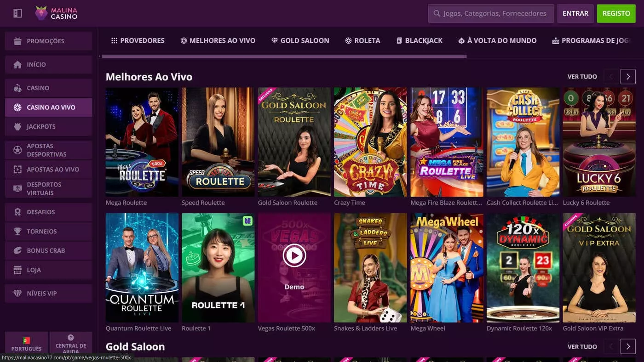The height and width of the screenshot is (362, 644).
Task: Click the search magnifier icon
Action: 437,13
